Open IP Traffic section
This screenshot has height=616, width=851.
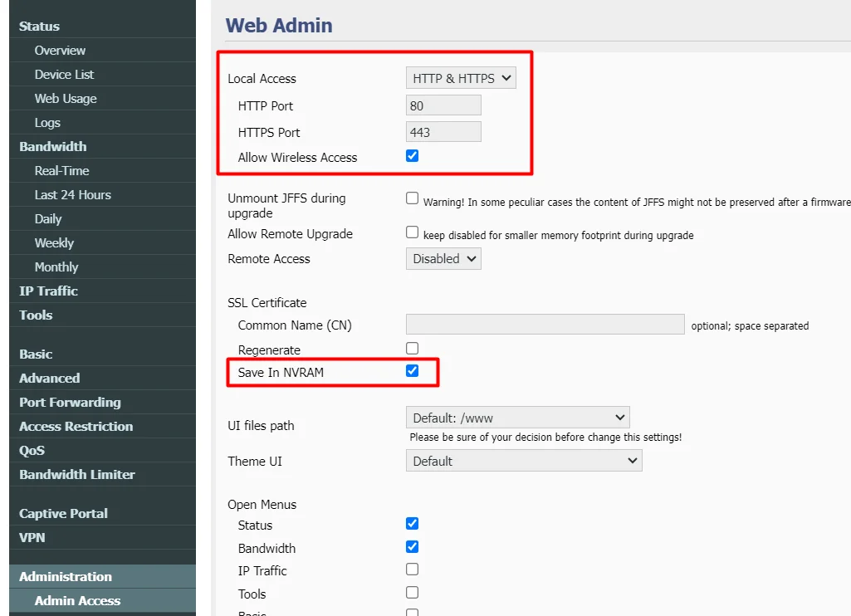(103, 291)
